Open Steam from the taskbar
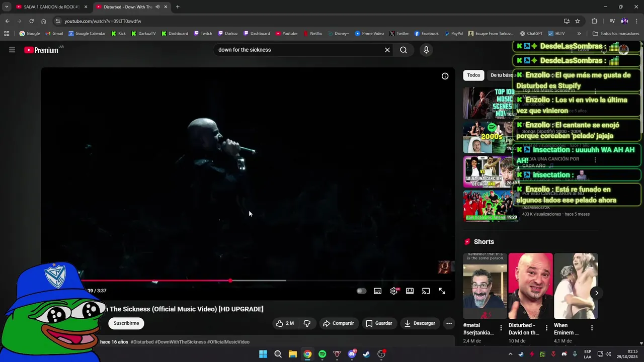The image size is (644, 362). 367,354
